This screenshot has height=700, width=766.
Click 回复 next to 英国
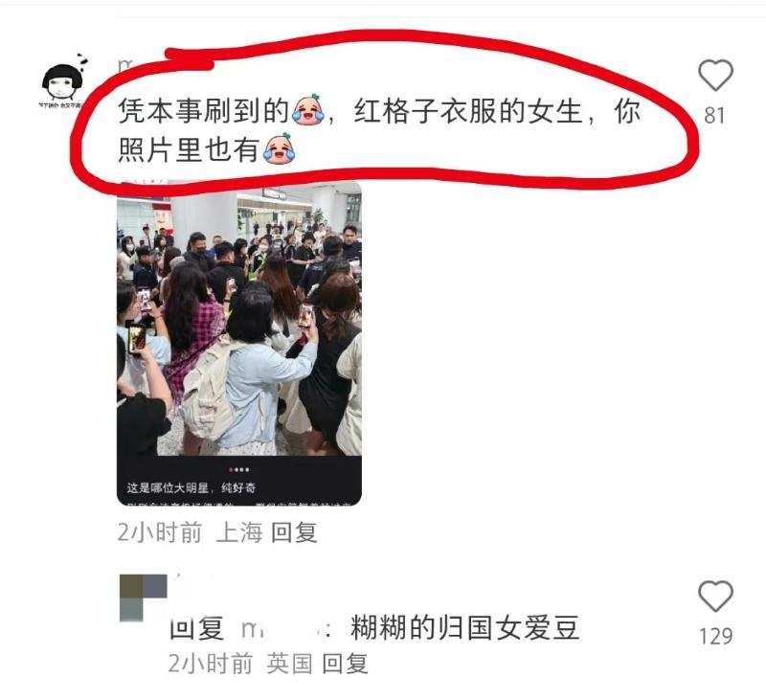tap(345, 664)
